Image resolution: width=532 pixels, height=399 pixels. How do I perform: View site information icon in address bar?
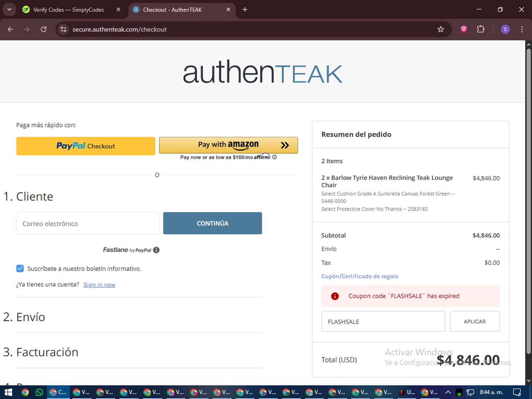click(63, 29)
